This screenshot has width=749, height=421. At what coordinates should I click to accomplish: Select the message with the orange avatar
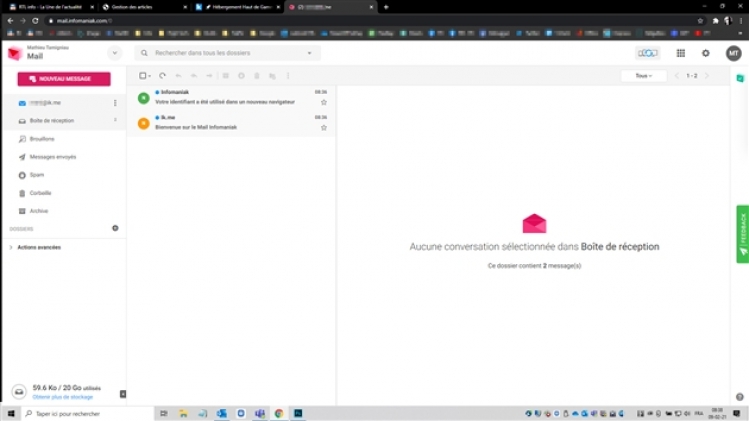(x=143, y=123)
